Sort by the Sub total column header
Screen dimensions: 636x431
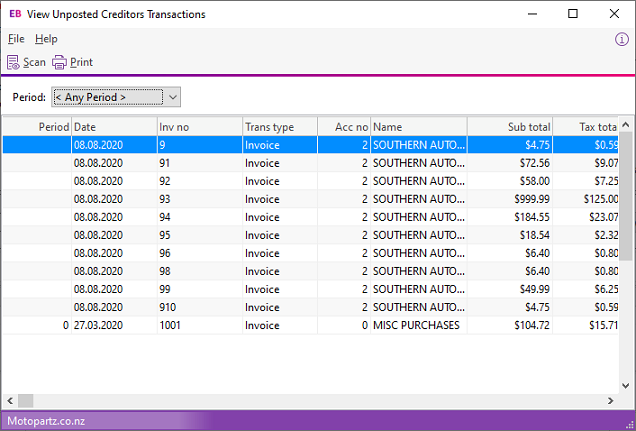point(510,127)
